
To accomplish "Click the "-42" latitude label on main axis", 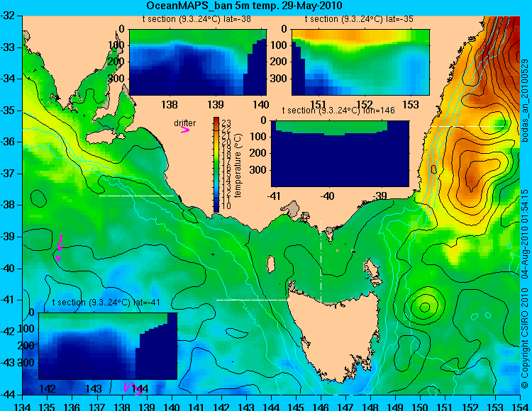I will tap(7, 332).
